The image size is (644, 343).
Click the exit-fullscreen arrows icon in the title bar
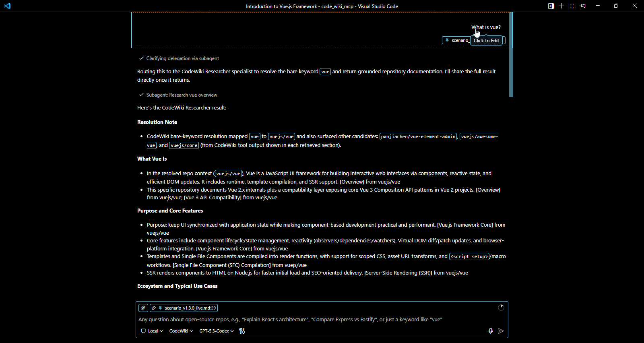pyautogui.click(x=572, y=6)
